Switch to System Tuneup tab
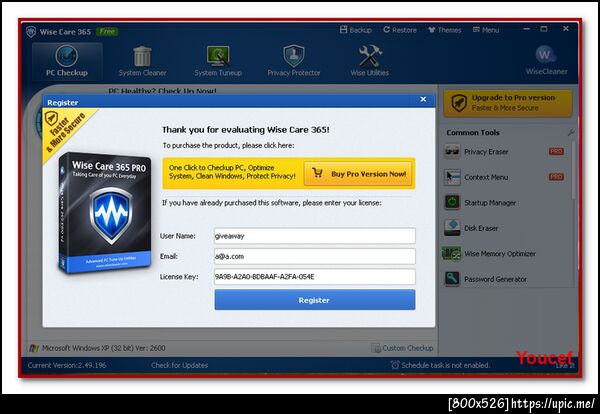 pyautogui.click(x=218, y=61)
